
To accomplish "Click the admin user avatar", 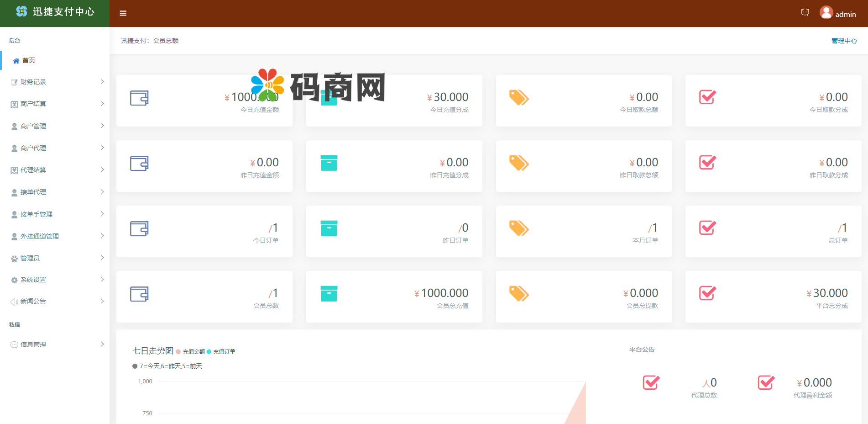I will [826, 12].
